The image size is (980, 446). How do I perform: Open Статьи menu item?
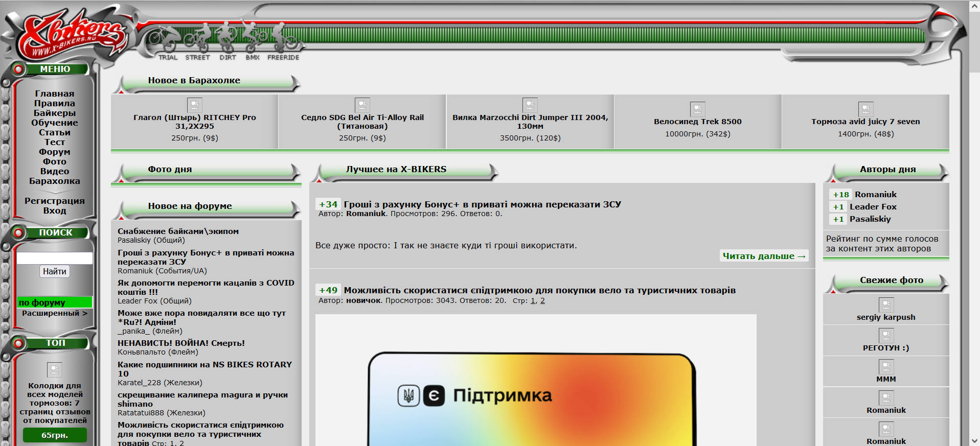coord(55,132)
